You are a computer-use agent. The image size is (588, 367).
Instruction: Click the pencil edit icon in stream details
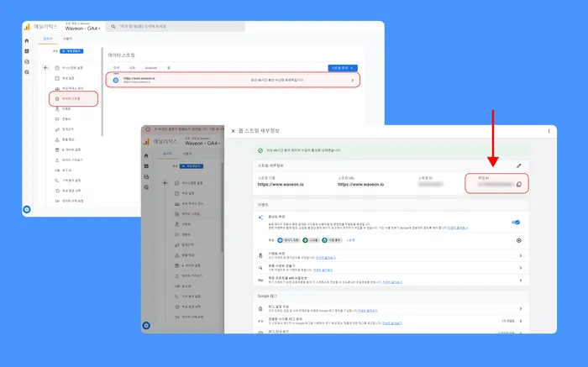[518, 165]
